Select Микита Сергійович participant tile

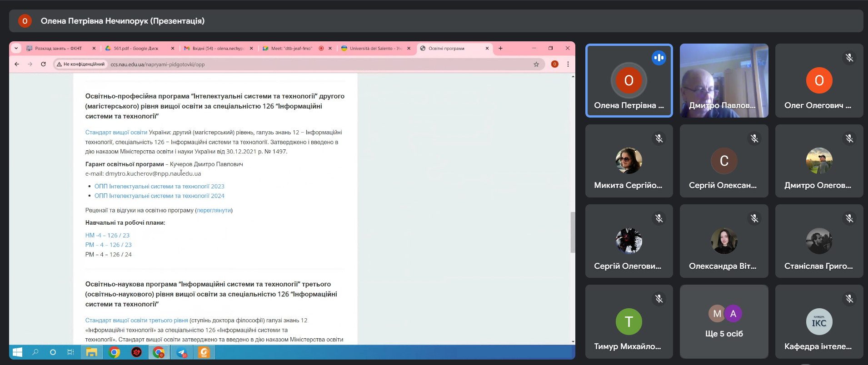pyautogui.click(x=629, y=161)
